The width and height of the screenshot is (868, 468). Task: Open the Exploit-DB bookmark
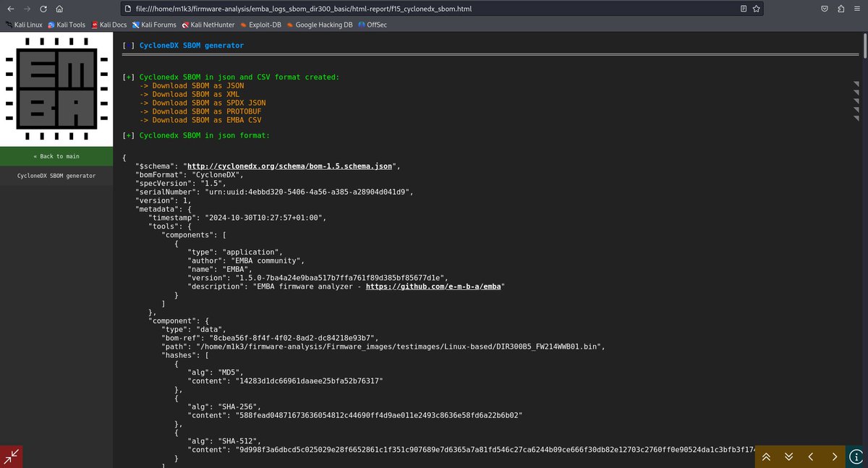pyautogui.click(x=261, y=25)
